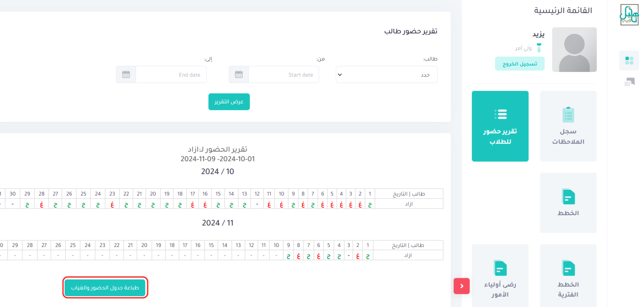
Task: Open the الخطط الفترية menu card
Action: pyautogui.click(x=568, y=276)
